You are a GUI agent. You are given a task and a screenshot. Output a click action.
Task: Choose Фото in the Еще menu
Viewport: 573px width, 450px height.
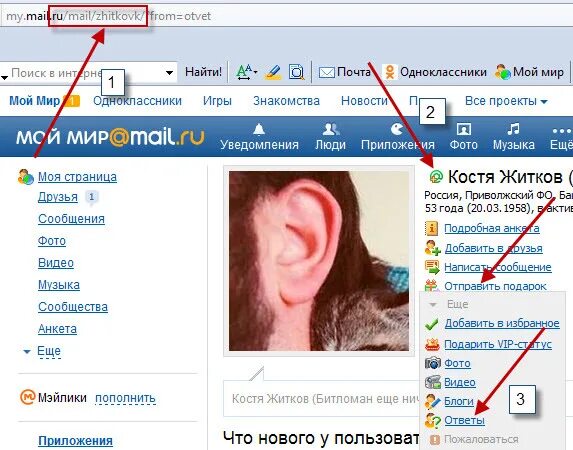[x=457, y=363]
